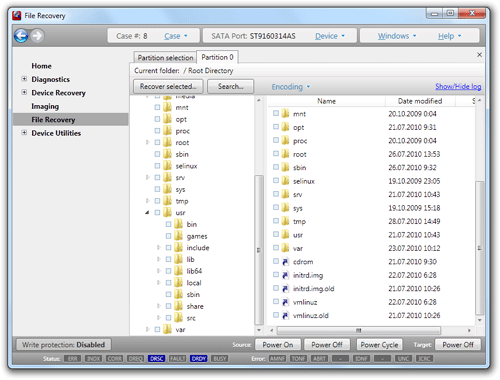Expand the tmp folder in tree
Viewport: 500px width, 380px height.
coord(147,201)
